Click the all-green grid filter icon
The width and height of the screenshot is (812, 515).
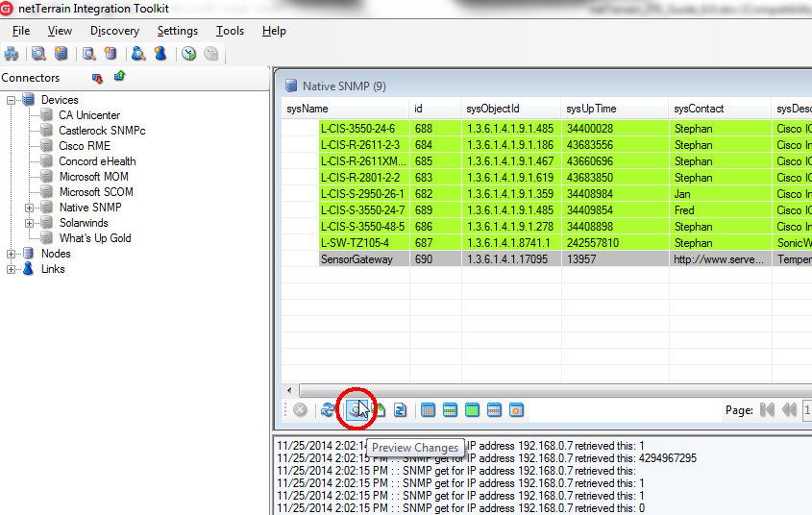tap(472, 410)
